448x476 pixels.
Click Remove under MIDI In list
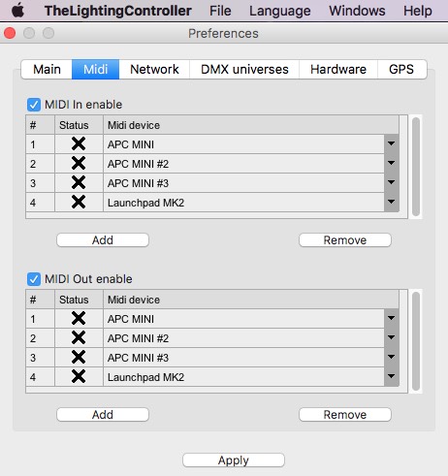click(345, 240)
